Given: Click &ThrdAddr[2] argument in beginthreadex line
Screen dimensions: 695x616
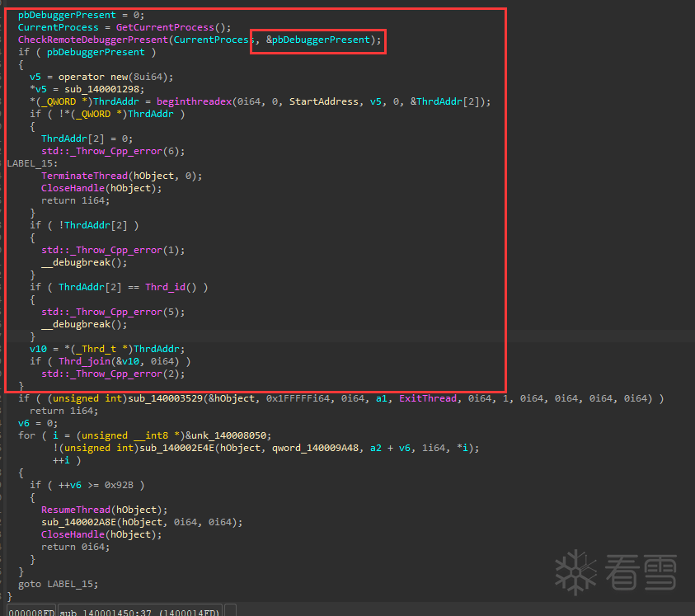Looking at the screenshot, I should (447, 101).
